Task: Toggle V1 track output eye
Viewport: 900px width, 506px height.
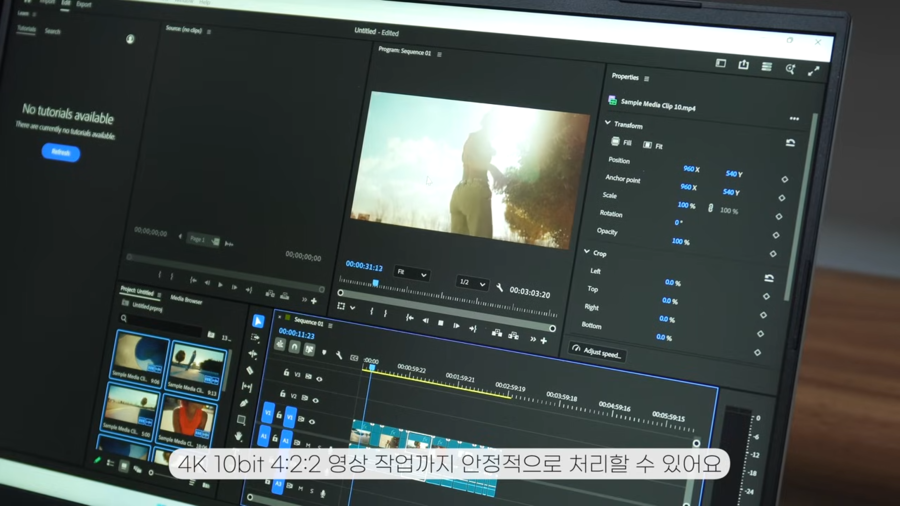Action: coord(312,422)
